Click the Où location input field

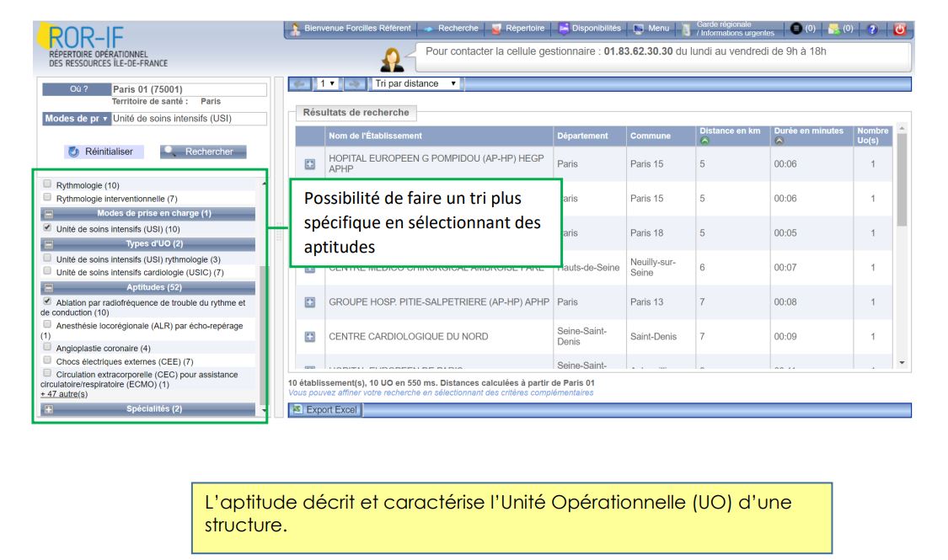click(x=187, y=89)
